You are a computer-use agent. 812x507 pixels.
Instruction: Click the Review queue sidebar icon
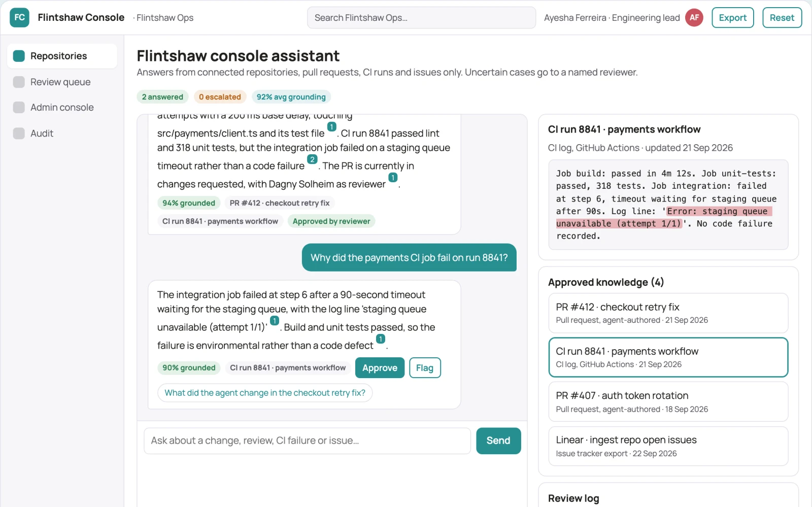tap(19, 82)
